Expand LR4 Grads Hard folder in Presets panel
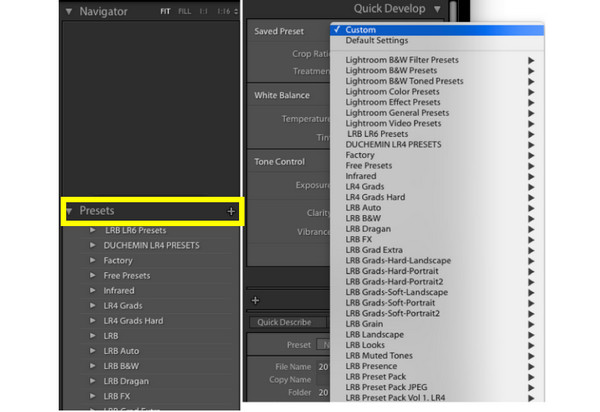The image size is (600, 412). 93,321
